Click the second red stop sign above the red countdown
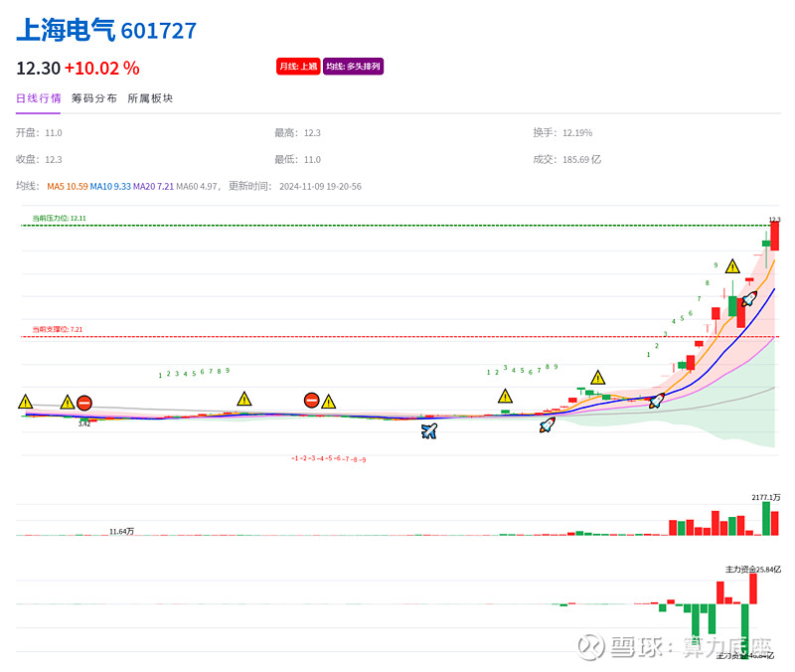This screenshot has width=795, height=672. point(312,401)
